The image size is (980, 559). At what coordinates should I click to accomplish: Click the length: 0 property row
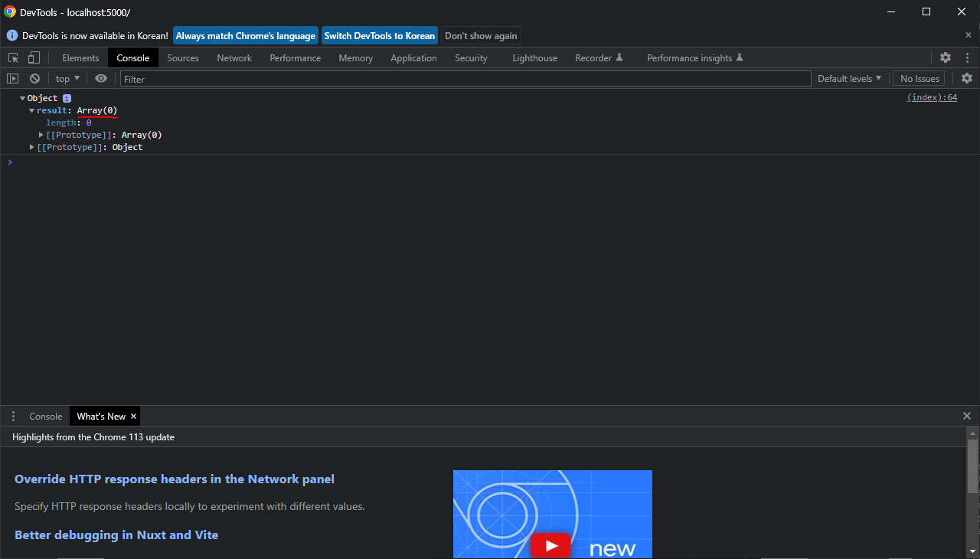click(69, 123)
